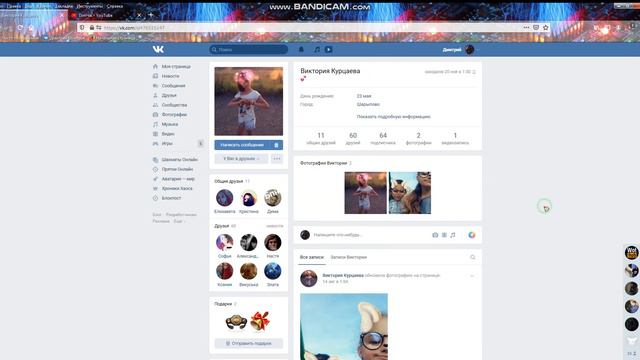
Task: Click the Фотографии camera sidebar icon
Action: (x=155, y=114)
